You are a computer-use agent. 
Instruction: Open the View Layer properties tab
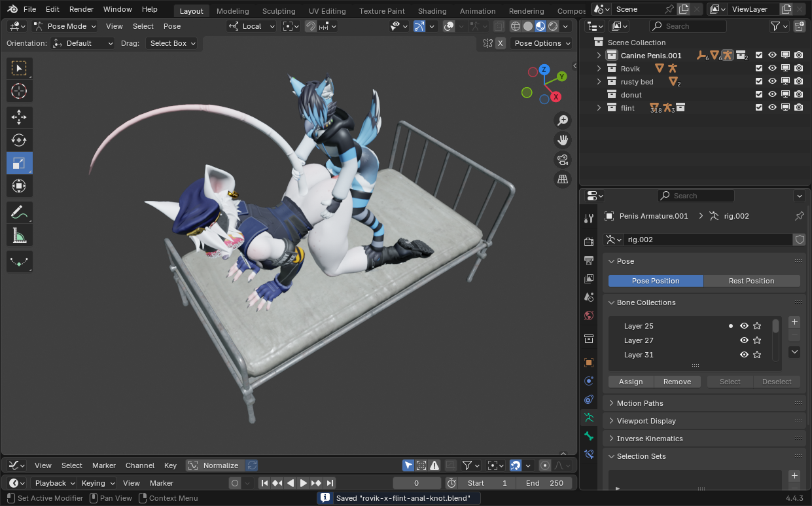point(589,279)
